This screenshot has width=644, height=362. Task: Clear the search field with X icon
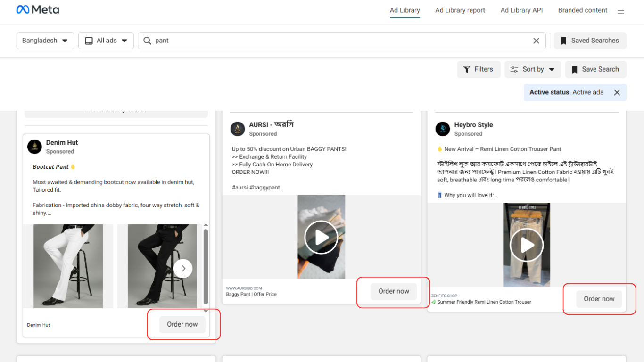pos(536,41)
